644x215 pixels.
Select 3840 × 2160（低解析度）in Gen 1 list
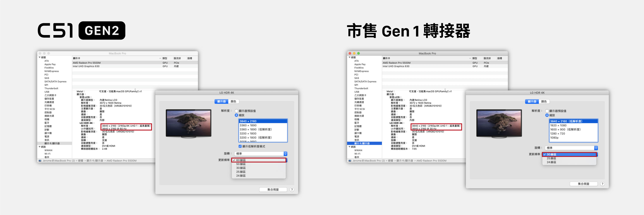574,121
